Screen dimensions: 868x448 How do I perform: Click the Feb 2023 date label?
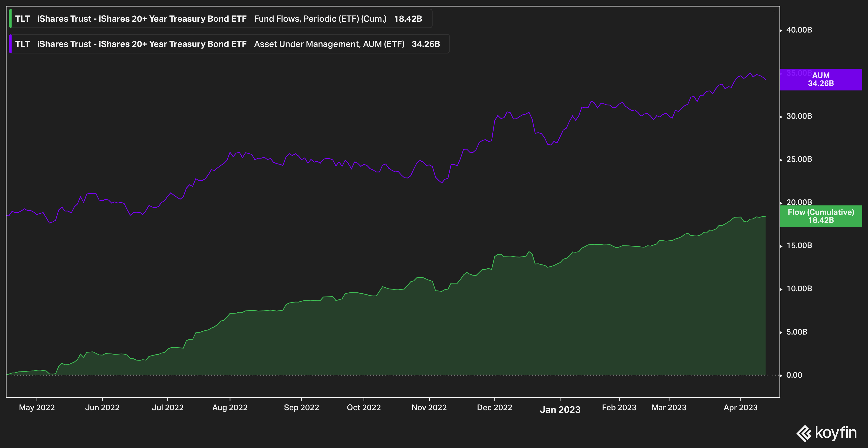tap(619, 408)
